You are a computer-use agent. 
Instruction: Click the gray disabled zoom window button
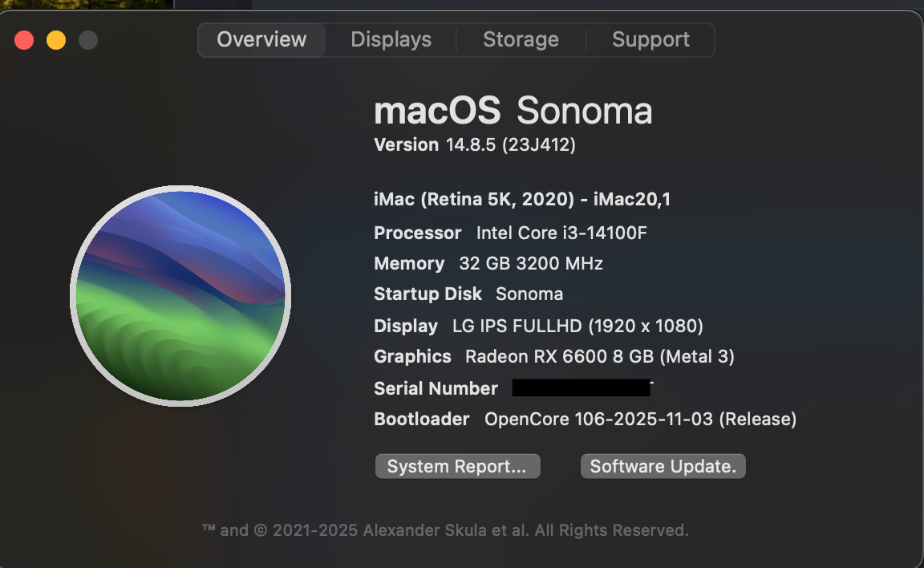(87, 40)
